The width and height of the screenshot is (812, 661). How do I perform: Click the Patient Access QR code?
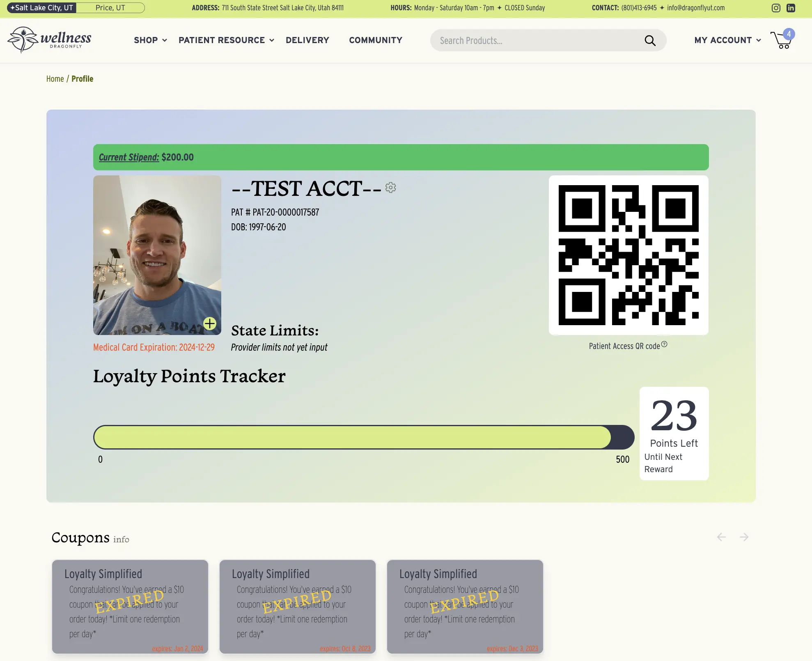(628, 255)
